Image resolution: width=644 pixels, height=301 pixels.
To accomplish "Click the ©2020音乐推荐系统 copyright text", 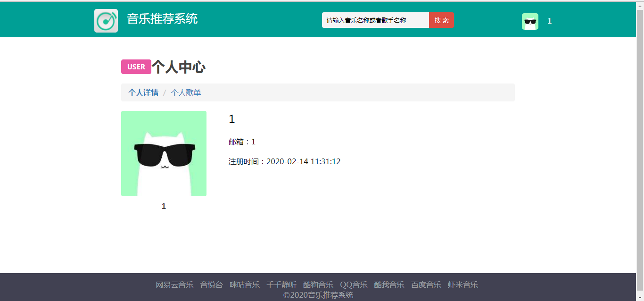I will 318,295.
